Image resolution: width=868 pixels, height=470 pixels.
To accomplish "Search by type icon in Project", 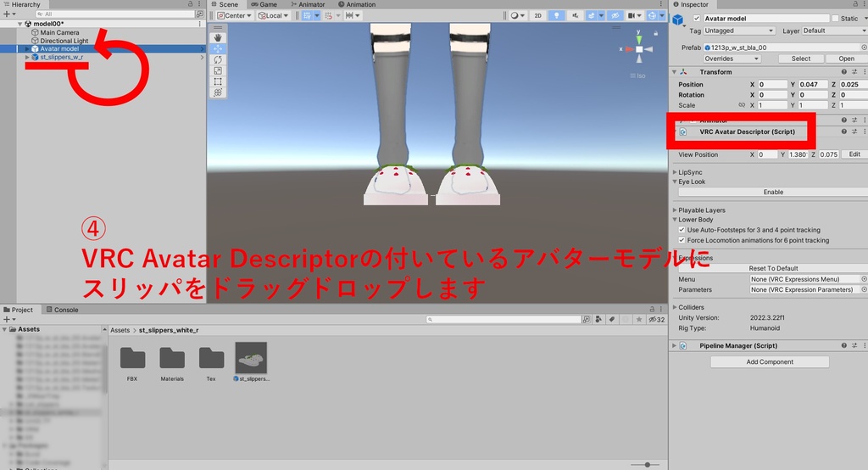I will pos(598,319).
